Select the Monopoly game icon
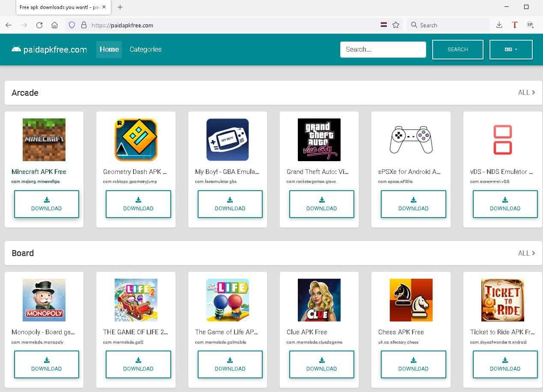Viewport: 543px width, 392px height. (x=44, y=300)
